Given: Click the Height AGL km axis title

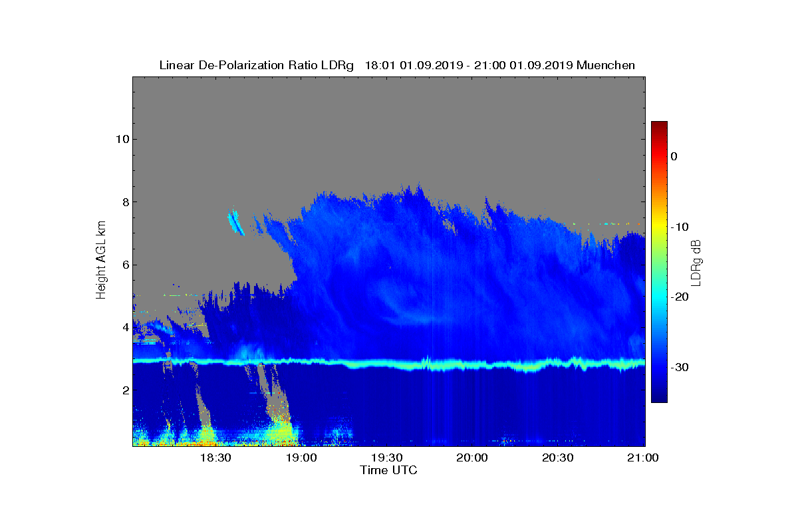Looking at the screenshot, I should [101, 260].
